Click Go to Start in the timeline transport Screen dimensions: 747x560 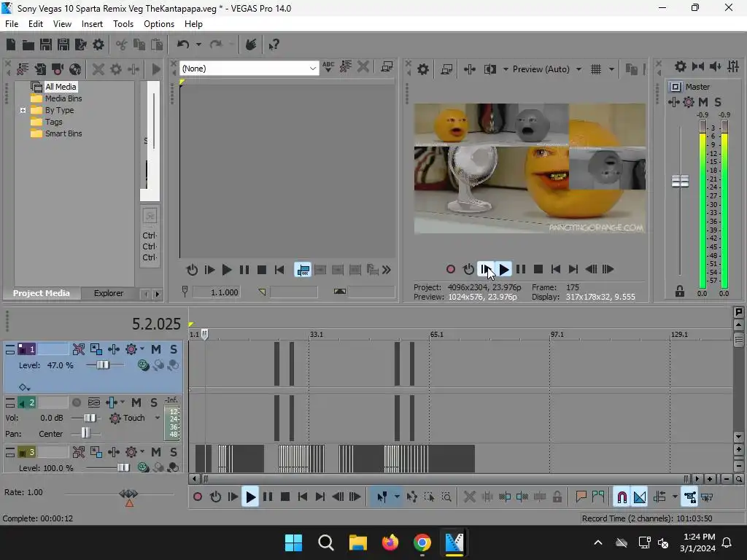[303, 497]
